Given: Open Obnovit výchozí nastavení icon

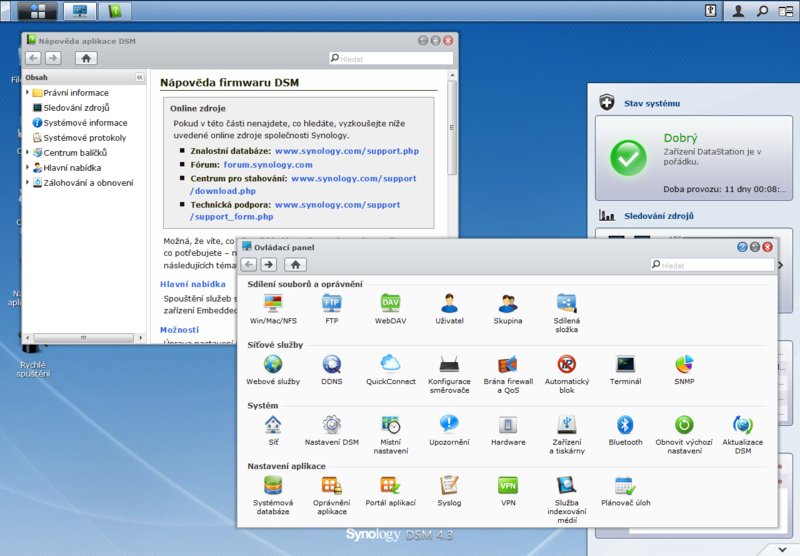Looking at the screenshot, I should tap(684, 434).
